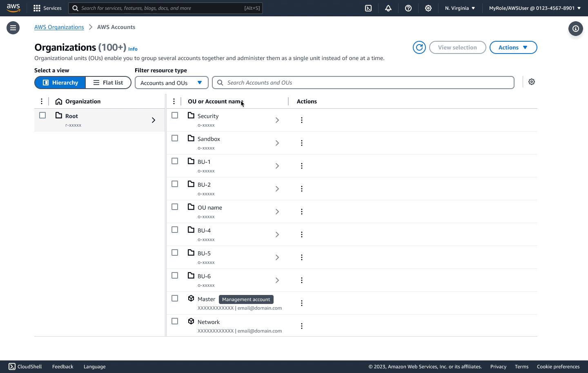The height and width of the screenshot is (373, 588).
Task: Open table preferences gear icon
Action: [532, 82]
